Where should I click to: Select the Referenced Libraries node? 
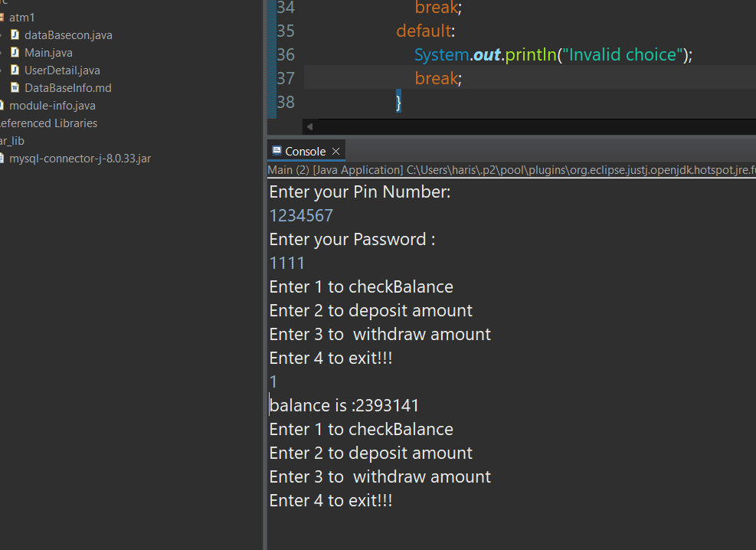pyautogui.click(x=47, y=123)
